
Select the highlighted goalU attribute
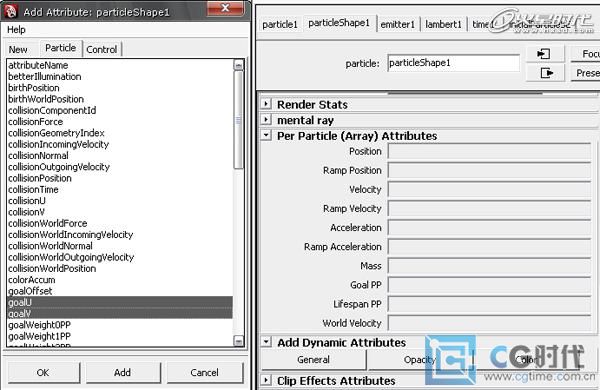[120, 302]
